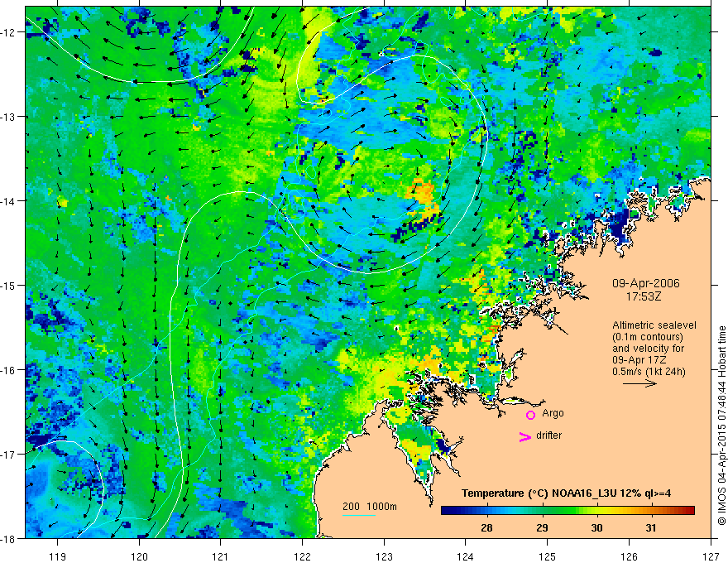Click the latitude label '-17'

click(9, 455)
